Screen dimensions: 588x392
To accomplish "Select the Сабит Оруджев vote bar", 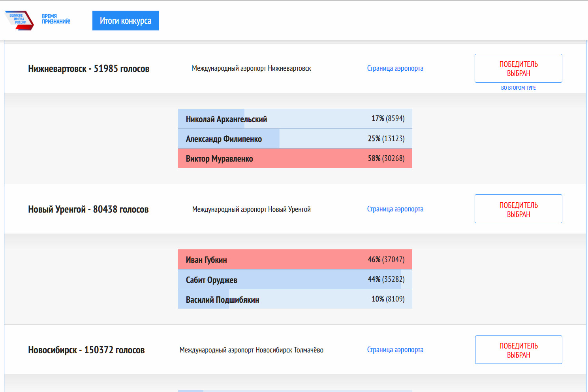I will pos(295,280).
